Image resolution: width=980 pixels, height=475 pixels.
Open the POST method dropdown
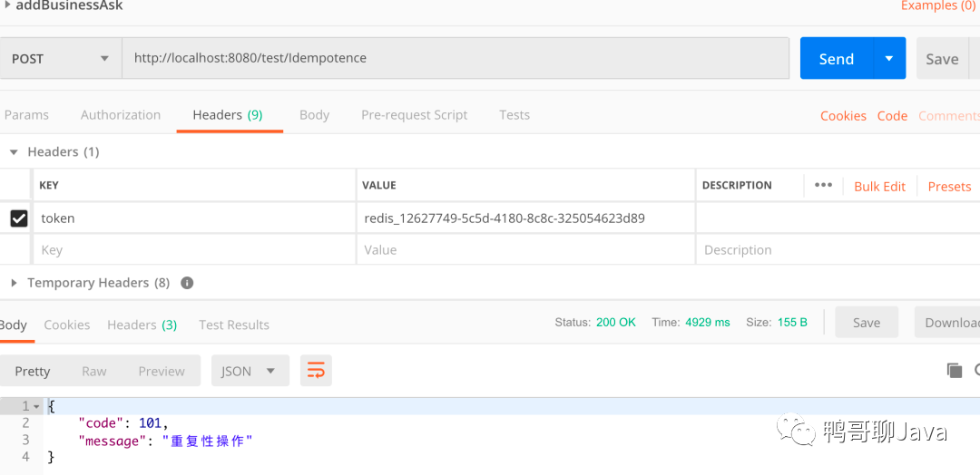point(61,59)
